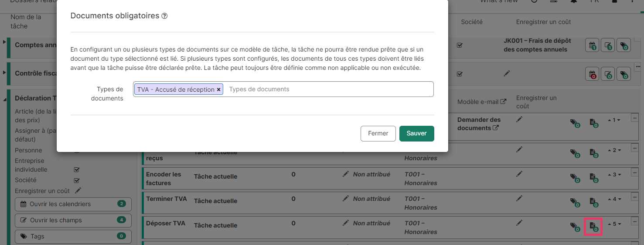Edit assignee pencil in Encoder les factures row
The height and width of the screenshot is (245, 644).
[346, 174]
